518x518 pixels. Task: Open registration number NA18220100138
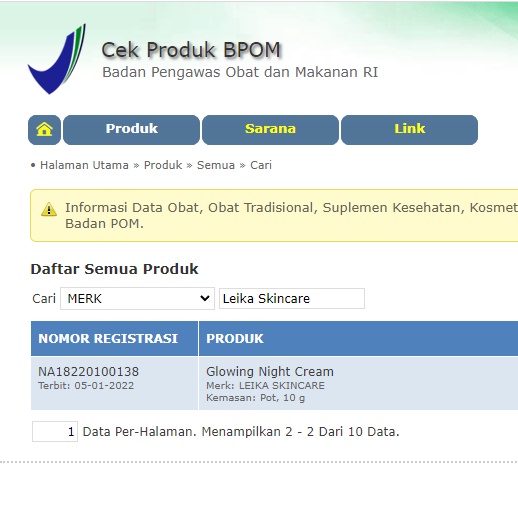click(x=88, y=372)
